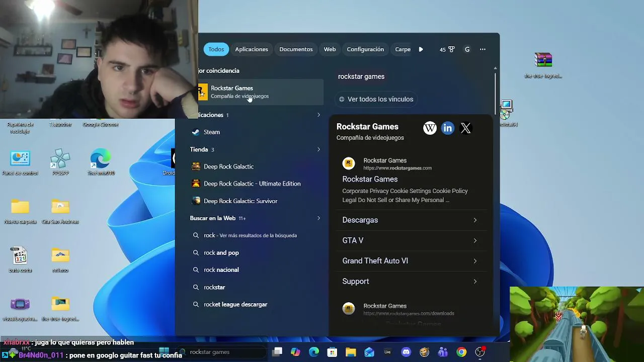
Task: Switch to the Configuración filter tab
Action: 365,49
